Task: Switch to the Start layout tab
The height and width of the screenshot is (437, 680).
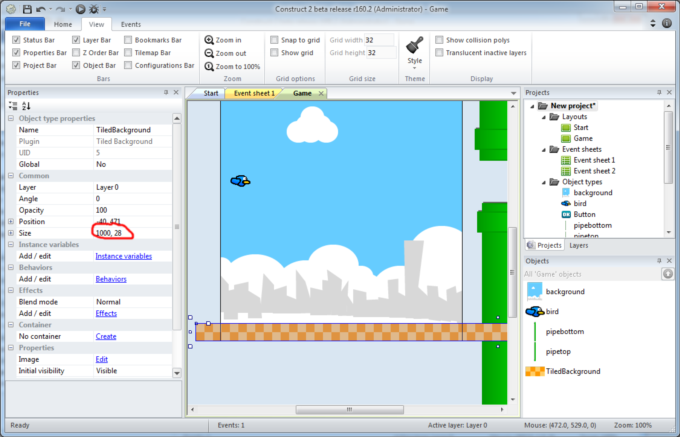Action: (x=211, y=93)
